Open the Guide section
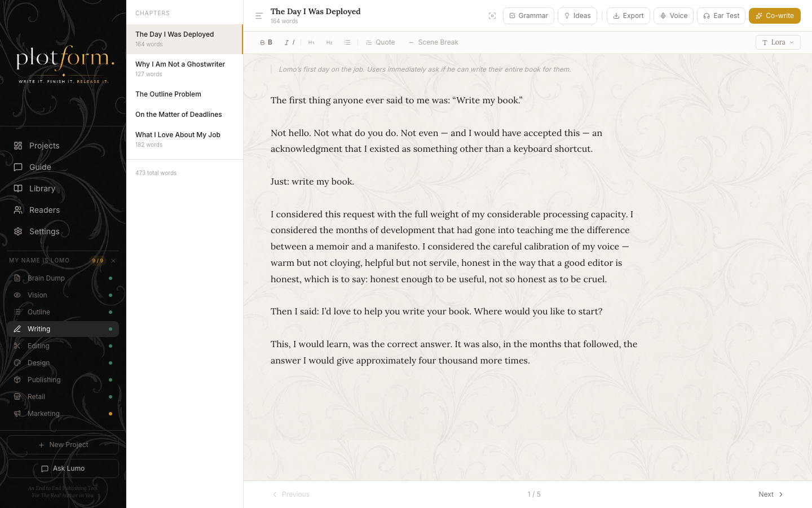812x508 pixels. [63, 167]
